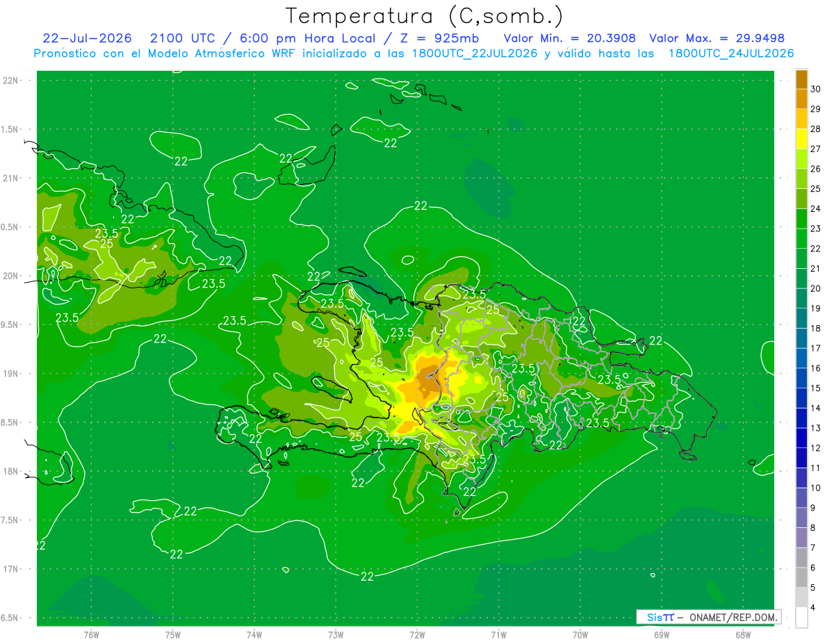Click the teal colorbar swatch between 18 and 19
Image resolution: width=834 pixels, height=644 pixels.
coord(801,318)
